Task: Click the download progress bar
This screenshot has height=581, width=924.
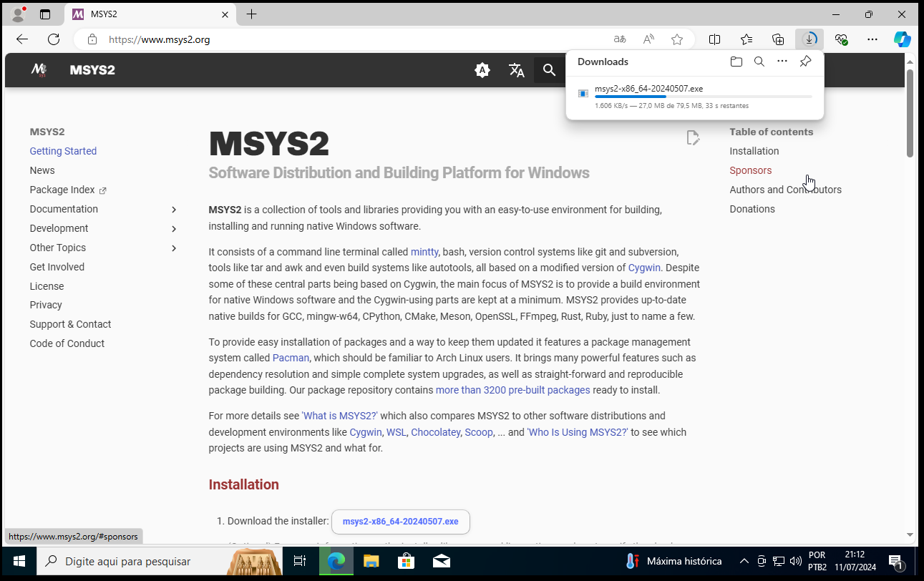Action: click(703, 97)
